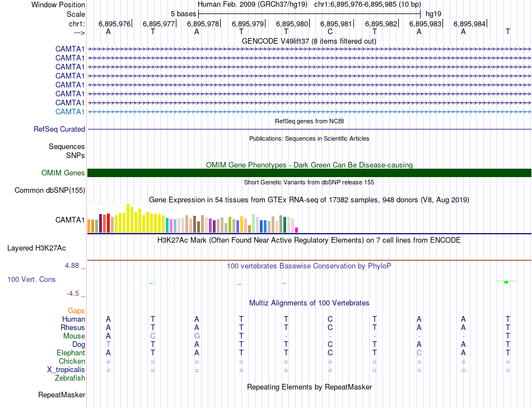Screen dimensions: 532x408
Task: Click the chr1:6,895,976-6,895,985 (10 bp) position text
Action: point(367,4)
